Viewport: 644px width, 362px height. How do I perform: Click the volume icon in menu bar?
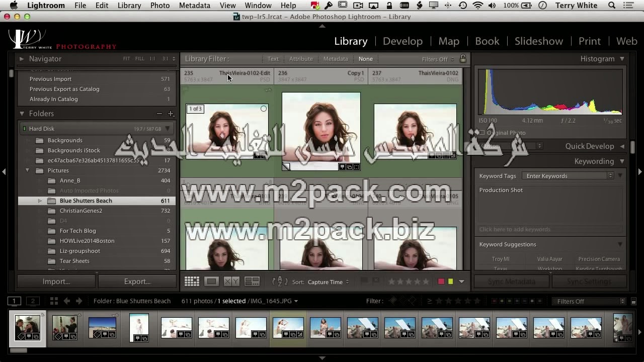click(x=492, y=6)
